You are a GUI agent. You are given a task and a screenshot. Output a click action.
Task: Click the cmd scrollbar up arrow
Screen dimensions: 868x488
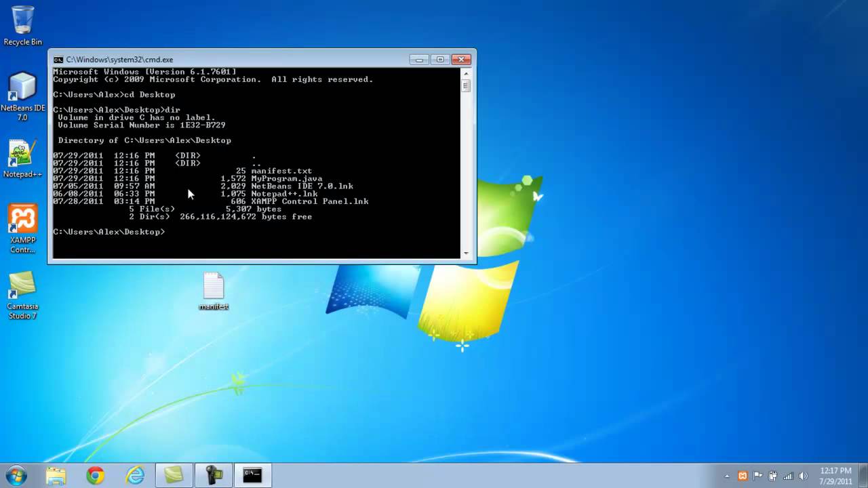tap(466, 73)
